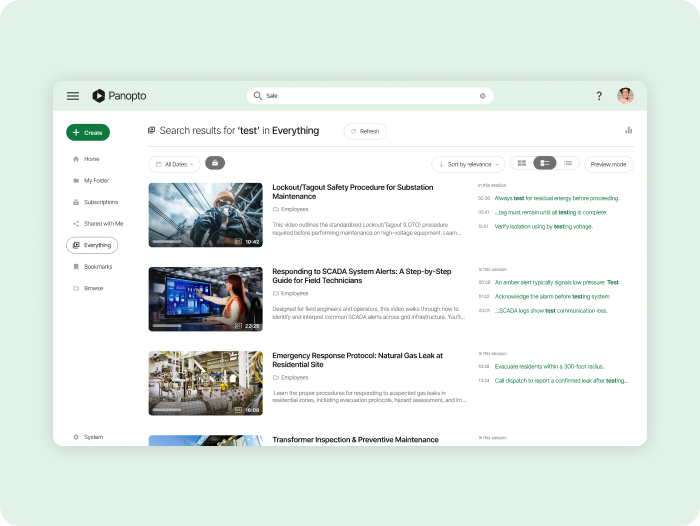Enable Preview mode

608,164
